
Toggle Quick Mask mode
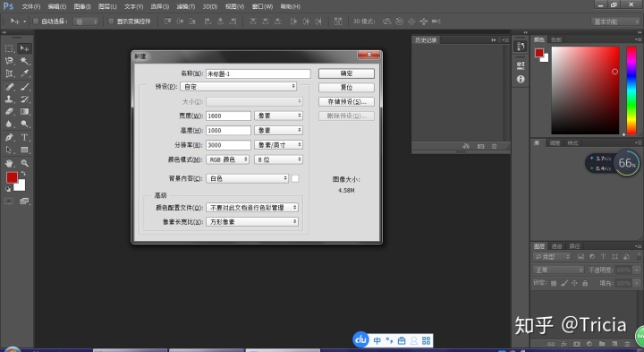pyautogui.click(x=9, y=202)
